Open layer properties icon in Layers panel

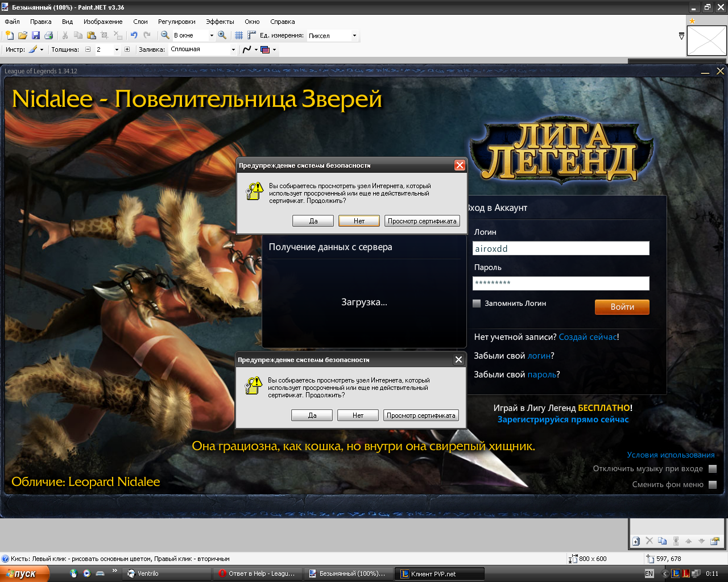click(715, 541)
